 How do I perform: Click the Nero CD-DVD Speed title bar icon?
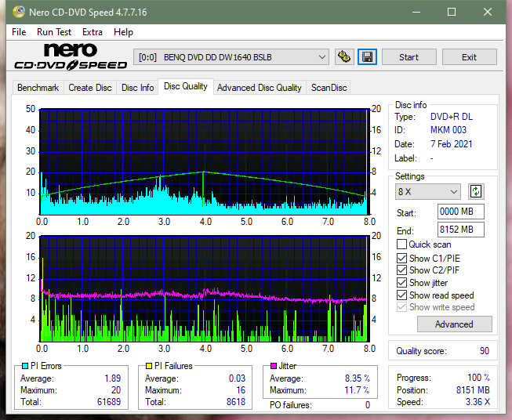(19, 12)
